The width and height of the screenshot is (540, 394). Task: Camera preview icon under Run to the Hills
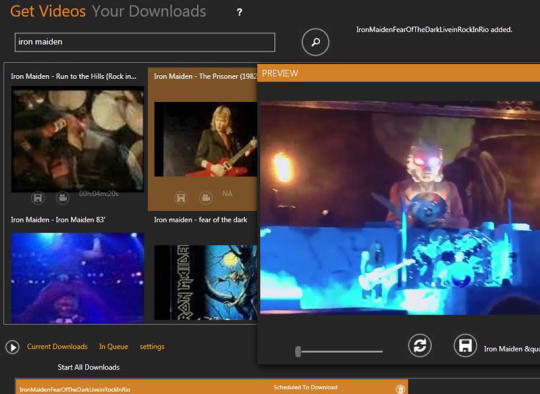coord(62,198)
